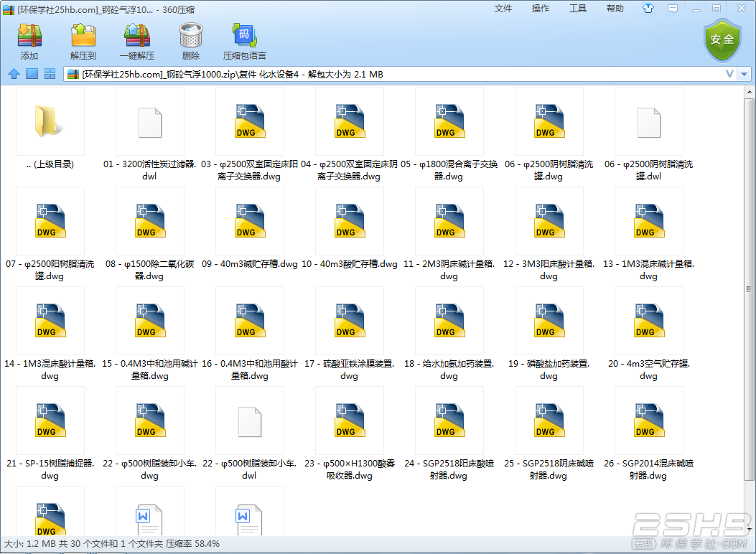Select the ..(上级目录) parent folder
Screen dimensions: 756x554
[50, 128]
